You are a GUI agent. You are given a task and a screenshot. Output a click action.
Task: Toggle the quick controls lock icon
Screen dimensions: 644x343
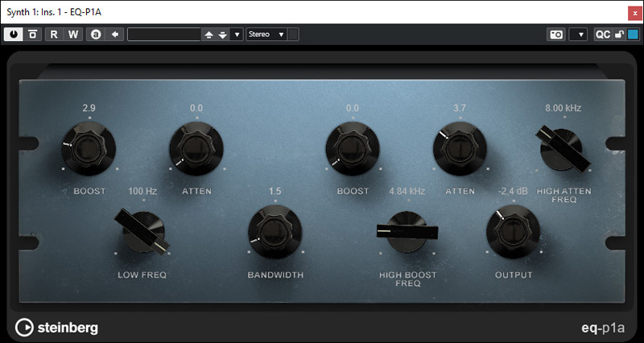pos(619,35)
